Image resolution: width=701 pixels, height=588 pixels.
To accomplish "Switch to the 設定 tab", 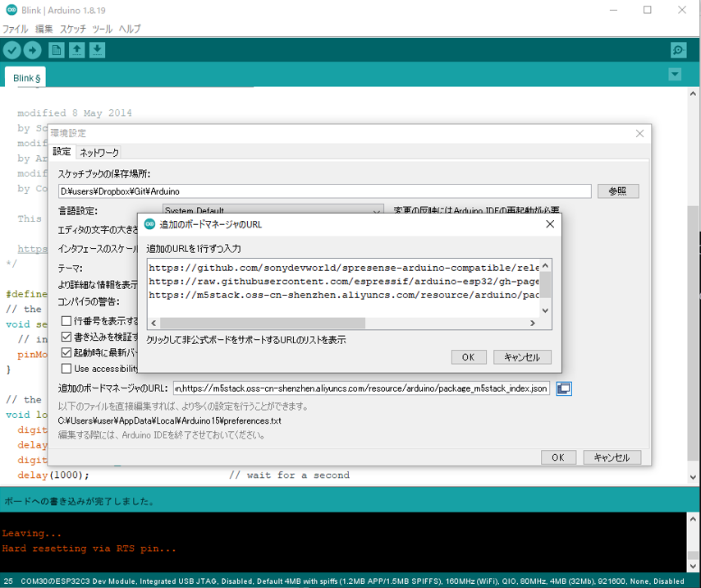I will click(x=62, y=152).
